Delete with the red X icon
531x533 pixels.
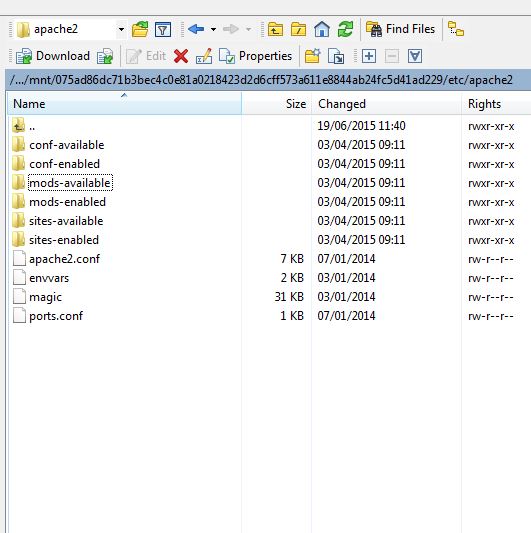point(181,56)
